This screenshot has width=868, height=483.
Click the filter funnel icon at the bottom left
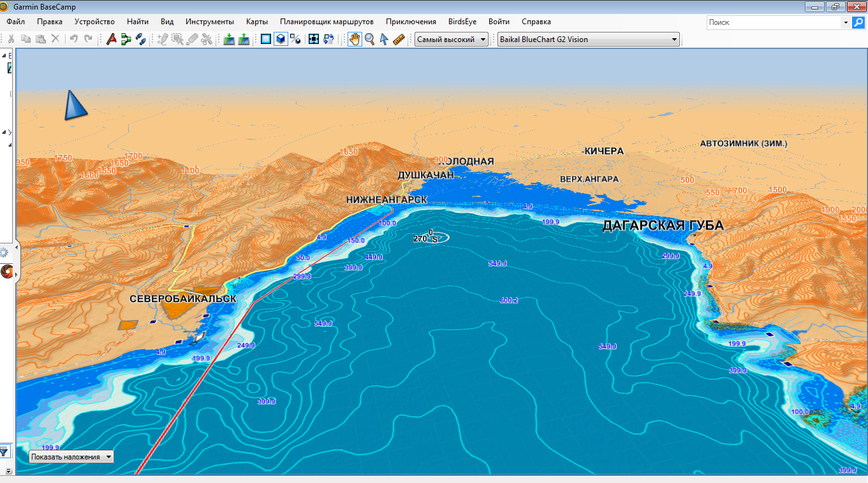point(4,451)
